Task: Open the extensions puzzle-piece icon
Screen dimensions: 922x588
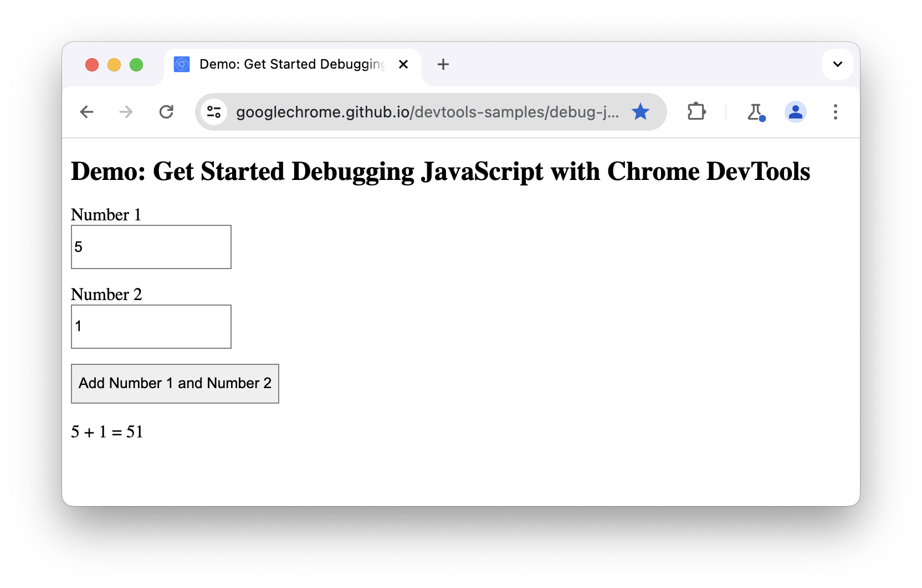Action: tap(696, 112)
